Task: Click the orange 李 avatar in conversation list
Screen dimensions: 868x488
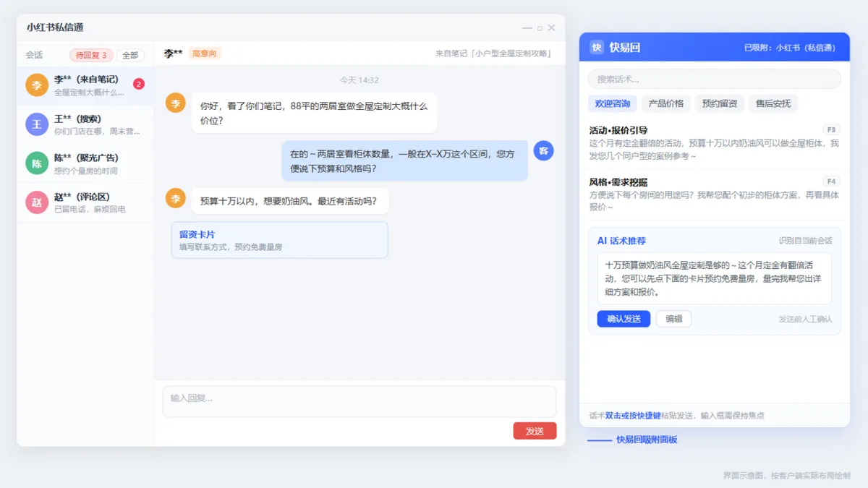Action: point(37,85)
